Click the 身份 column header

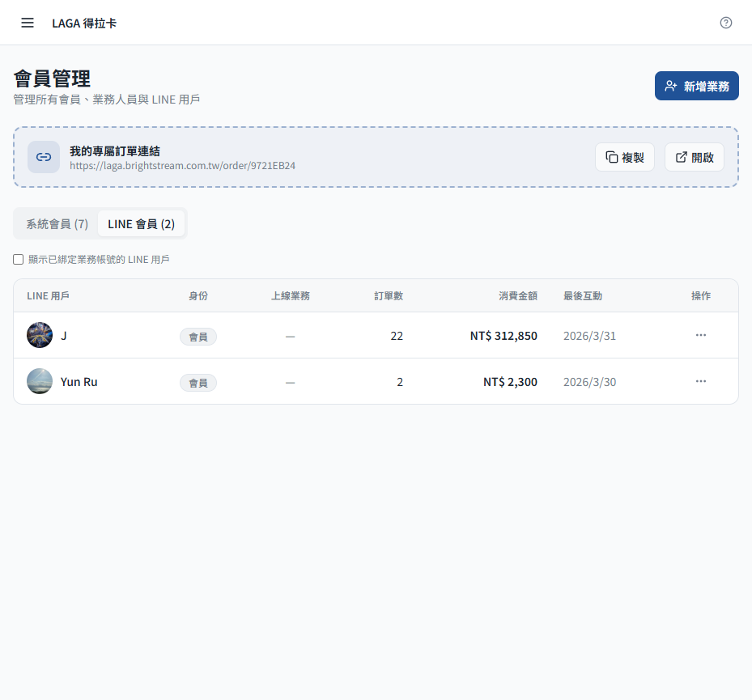click(198, 296)
